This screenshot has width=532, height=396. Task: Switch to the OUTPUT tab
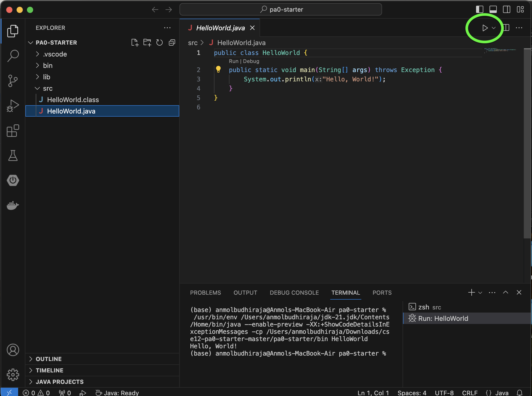[245, 293]
